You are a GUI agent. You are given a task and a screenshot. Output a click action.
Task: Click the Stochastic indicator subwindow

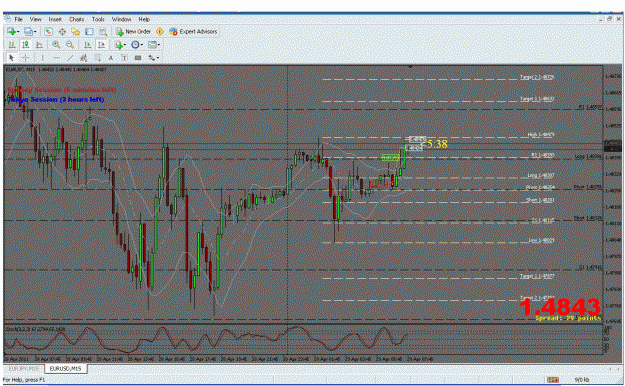tap(303, 339)
